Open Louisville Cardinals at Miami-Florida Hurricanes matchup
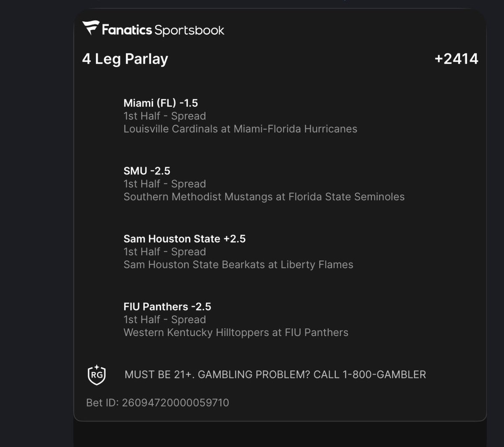 click(240, 129)
